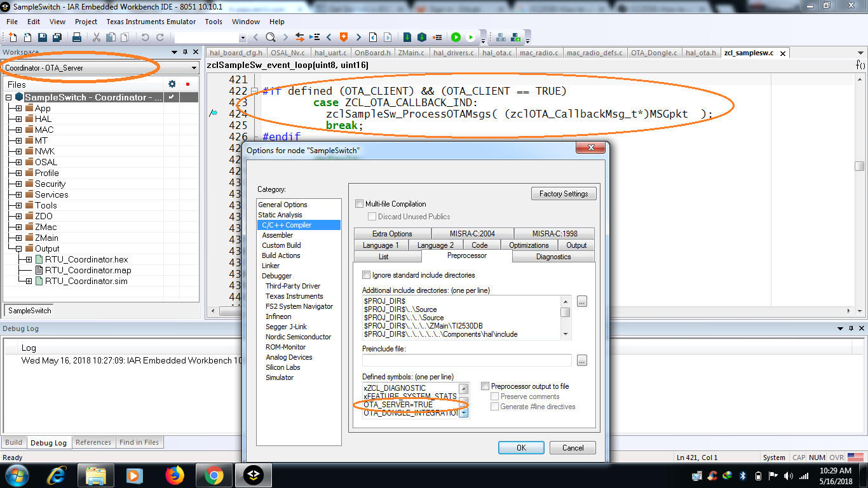The image size is (868, 488).
Task: Select Debugger in the Category list
Action: [x=277, y=276]
